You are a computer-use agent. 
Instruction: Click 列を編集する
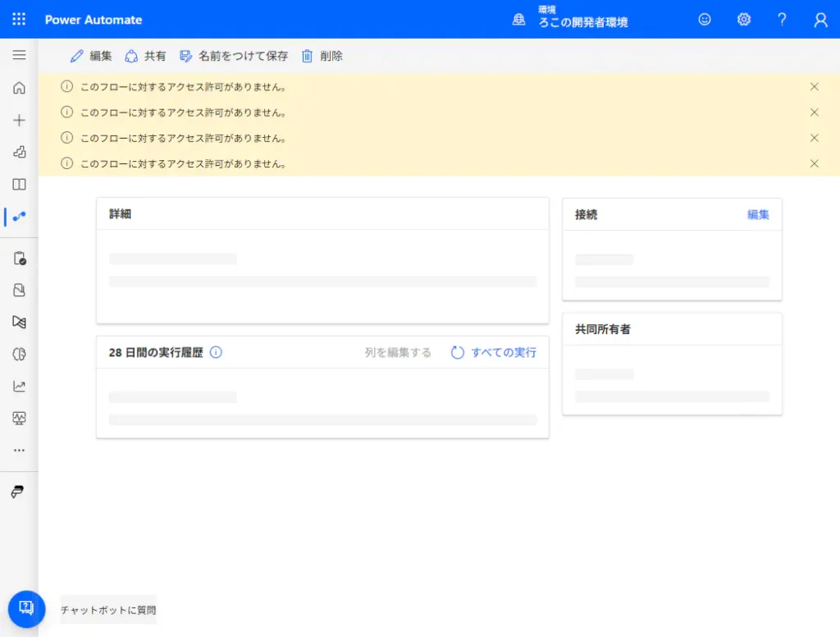coord(398,352)
